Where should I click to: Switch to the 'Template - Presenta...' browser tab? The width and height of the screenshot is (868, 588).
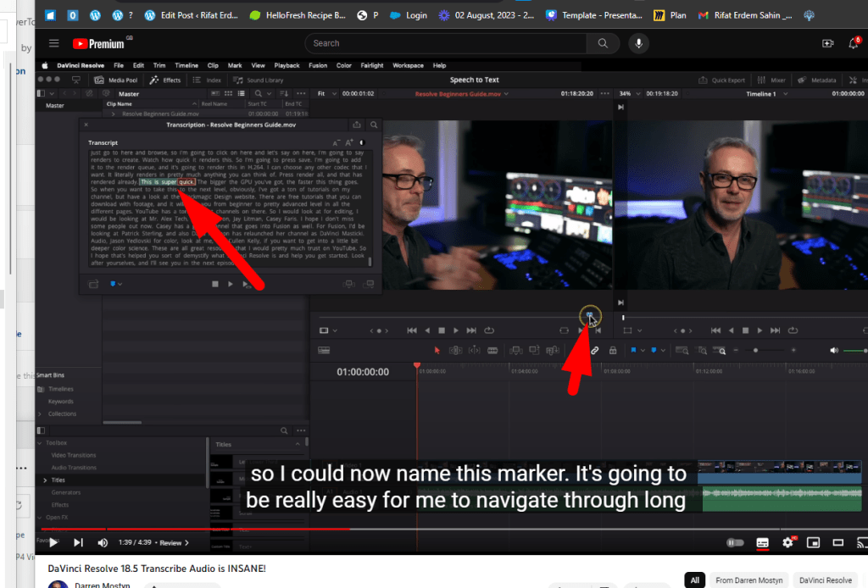(594, 15)
